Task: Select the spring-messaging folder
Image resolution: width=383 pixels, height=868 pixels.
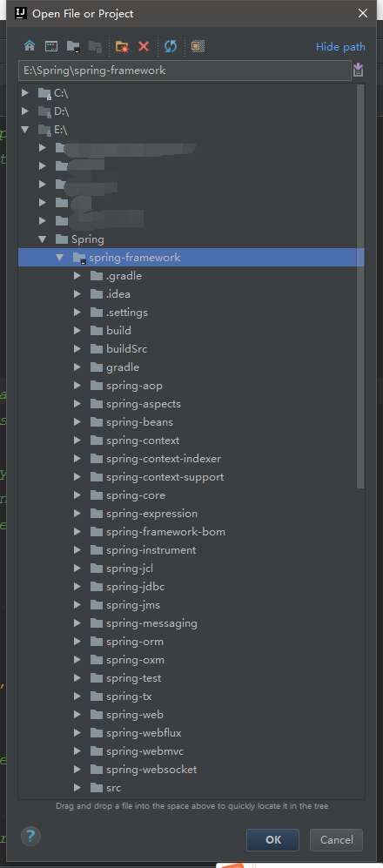Action: coord(151,622)
